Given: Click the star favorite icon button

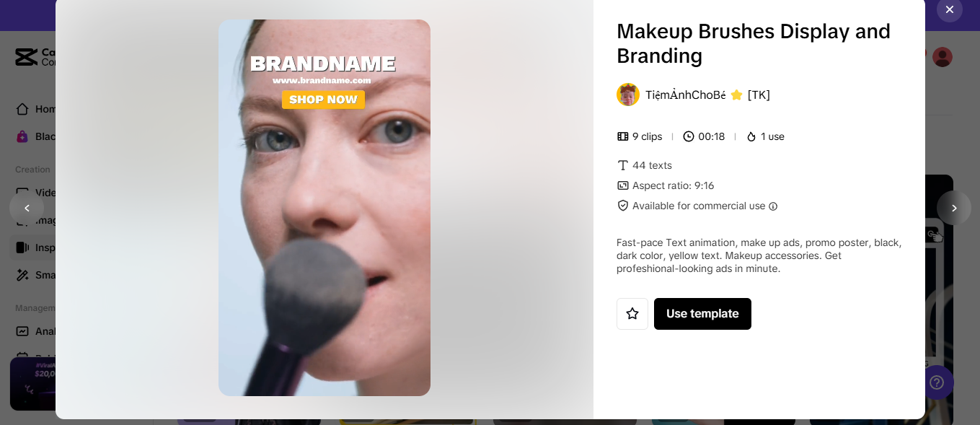Looking at the screenshot, I should click(x=632, y=314).
